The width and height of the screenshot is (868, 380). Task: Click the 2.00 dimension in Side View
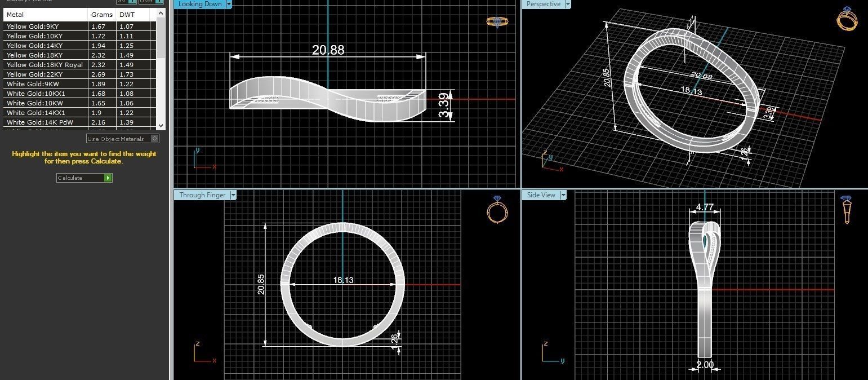coord(705,365)
